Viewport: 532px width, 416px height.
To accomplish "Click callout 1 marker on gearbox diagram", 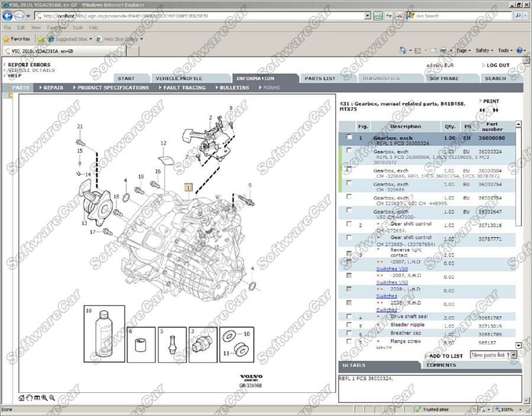I will coord(189,188).
